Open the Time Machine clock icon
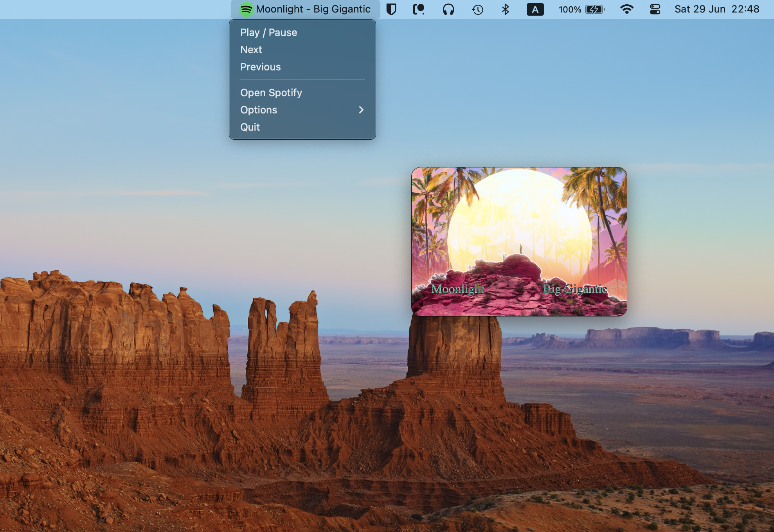This screenshot has width=774, height=532. (477, 9)
